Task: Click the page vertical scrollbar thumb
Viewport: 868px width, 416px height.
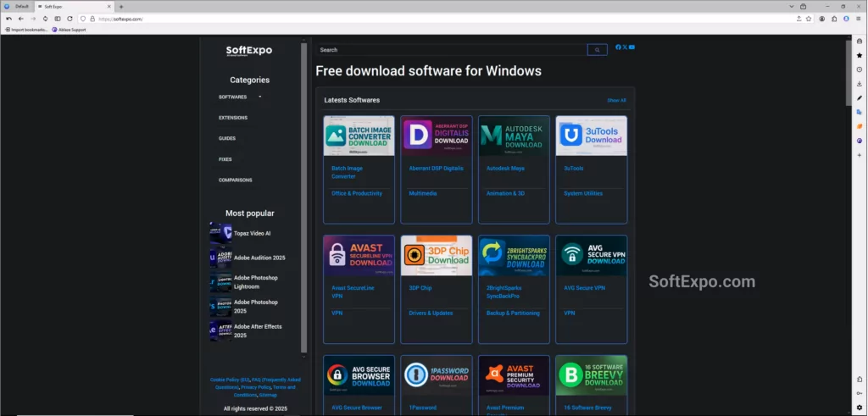Action: point(848,72)
